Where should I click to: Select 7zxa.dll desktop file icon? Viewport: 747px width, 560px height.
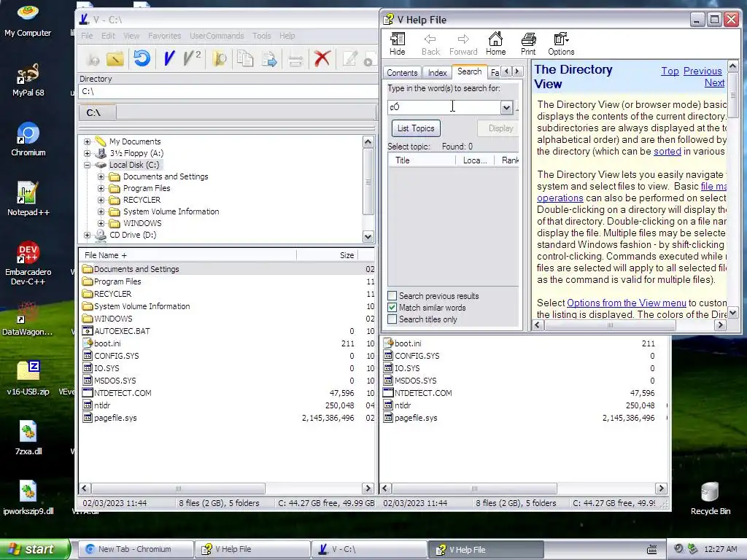click(28, 437)
